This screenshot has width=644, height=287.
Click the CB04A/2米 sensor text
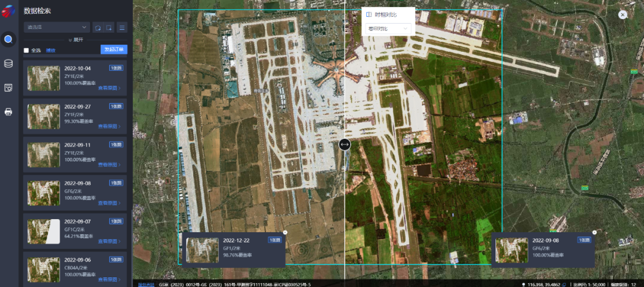pos(76,267)
